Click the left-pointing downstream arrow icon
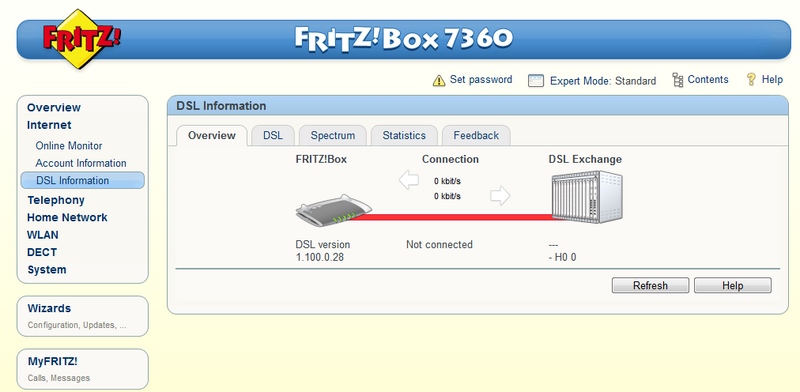This screenshot has height=392, width=800. click(409, 181)
